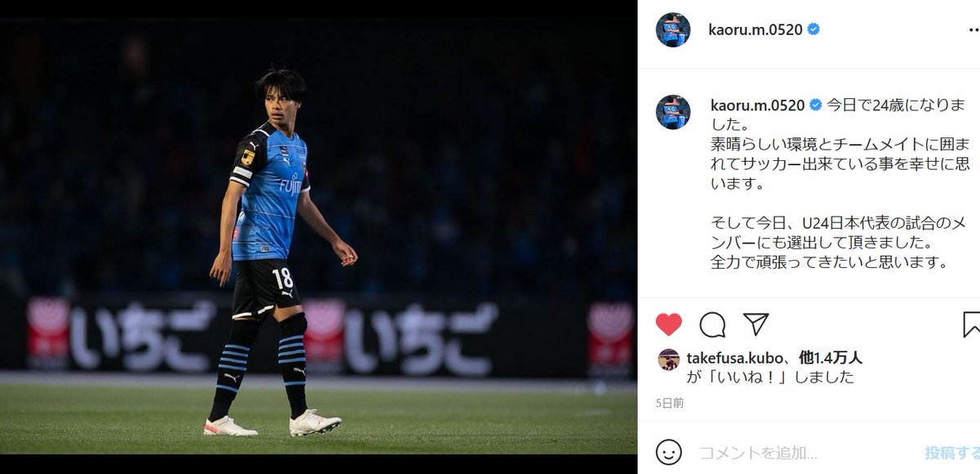
Task: Save post with the bookmark icon
Action: pyautogui.click(x=971, y=324)
